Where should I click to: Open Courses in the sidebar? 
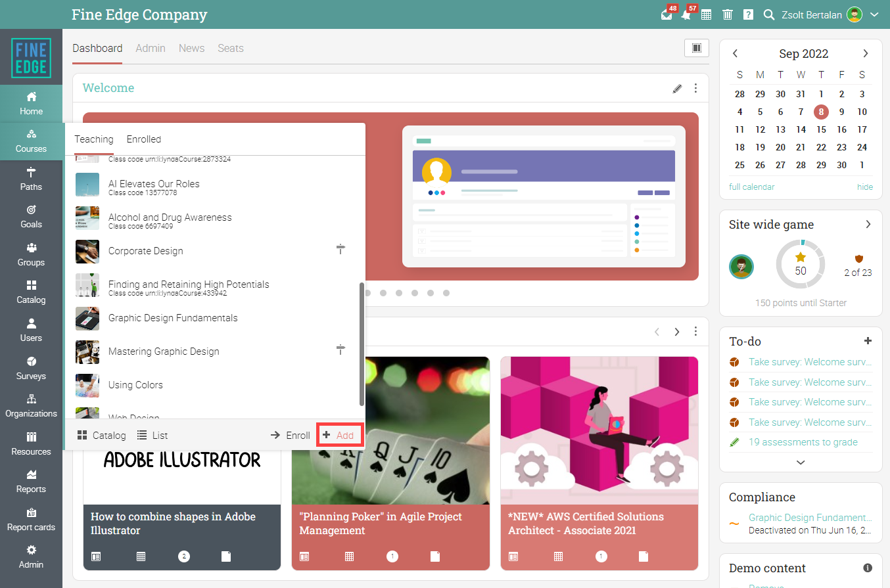tap(31, 141)
